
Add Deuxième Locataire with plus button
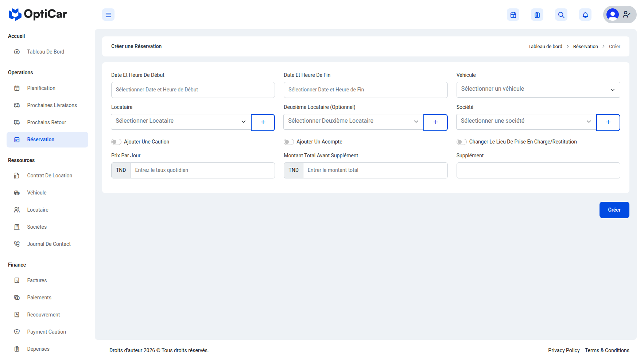click(x=435, y=122)
